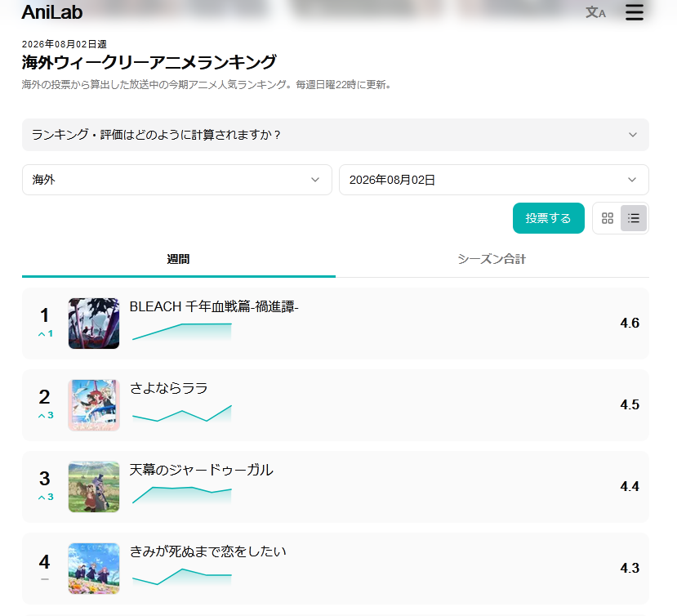Expand the ranking calculation explanation accordion
The image size is (677, 616).
click(335, 135)
